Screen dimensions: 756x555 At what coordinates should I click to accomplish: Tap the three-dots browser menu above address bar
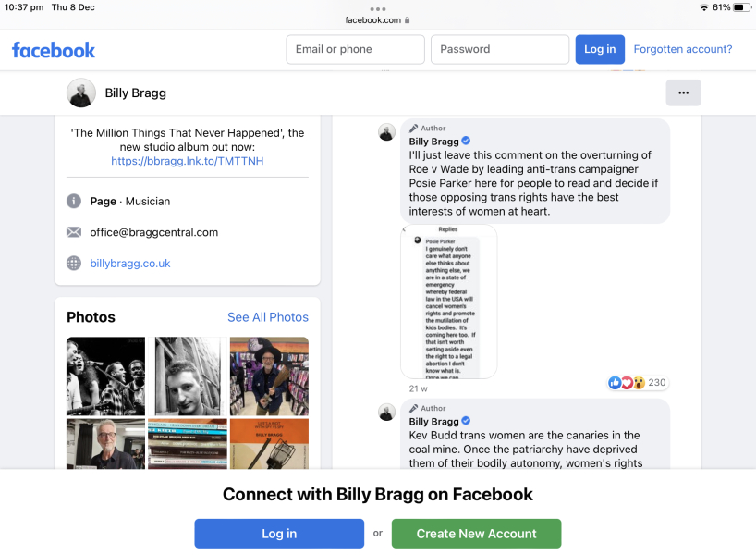(377, 9)
